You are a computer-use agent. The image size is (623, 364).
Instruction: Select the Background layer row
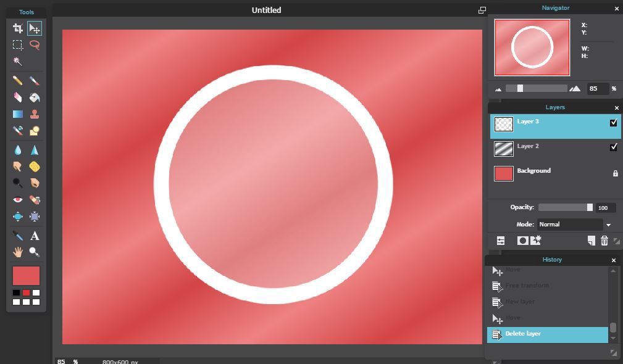click(x=555, y=174)
